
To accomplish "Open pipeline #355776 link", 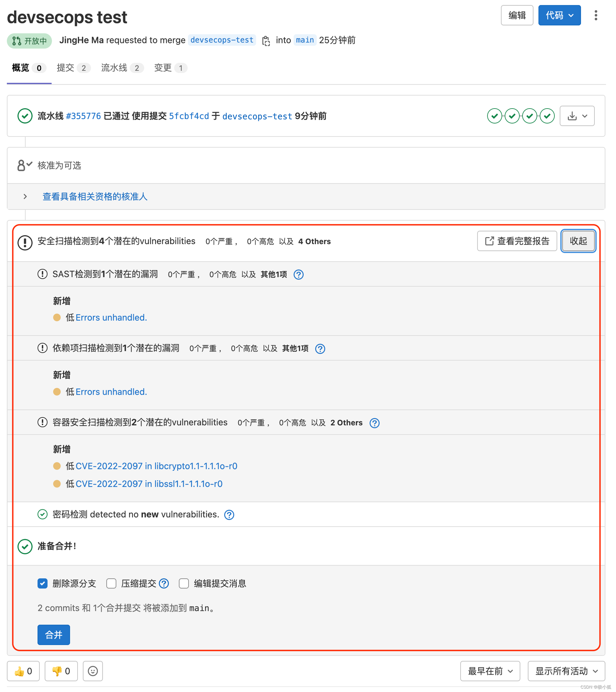I will [x=83, y=116].
